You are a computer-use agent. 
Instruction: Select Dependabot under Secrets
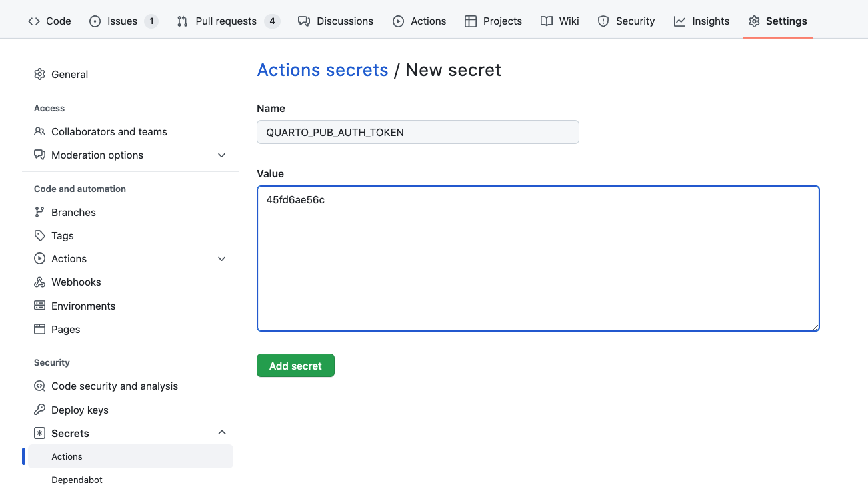tap(77, 480)
